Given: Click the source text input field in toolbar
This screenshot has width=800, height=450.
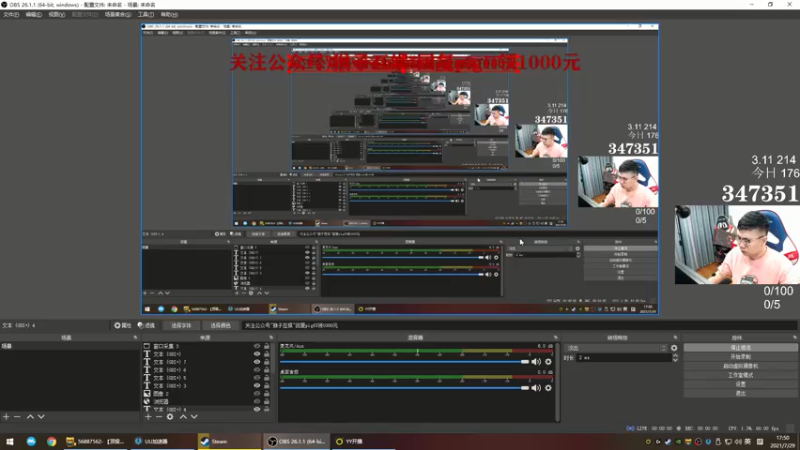Looking at the screenshot, I should click(518, 325).
